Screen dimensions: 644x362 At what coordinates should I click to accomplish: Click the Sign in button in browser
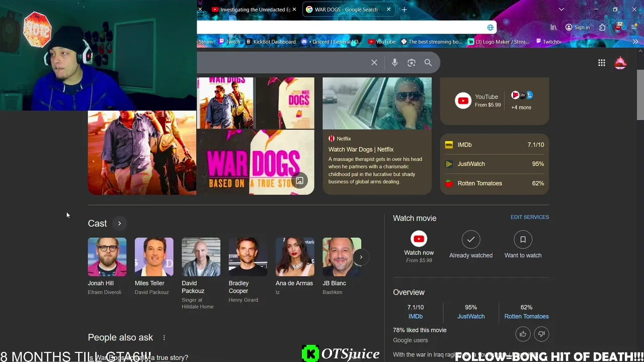[578, 28]
